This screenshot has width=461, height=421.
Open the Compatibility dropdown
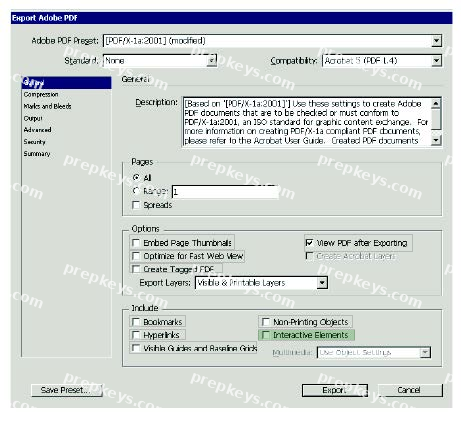pos(436,61)
